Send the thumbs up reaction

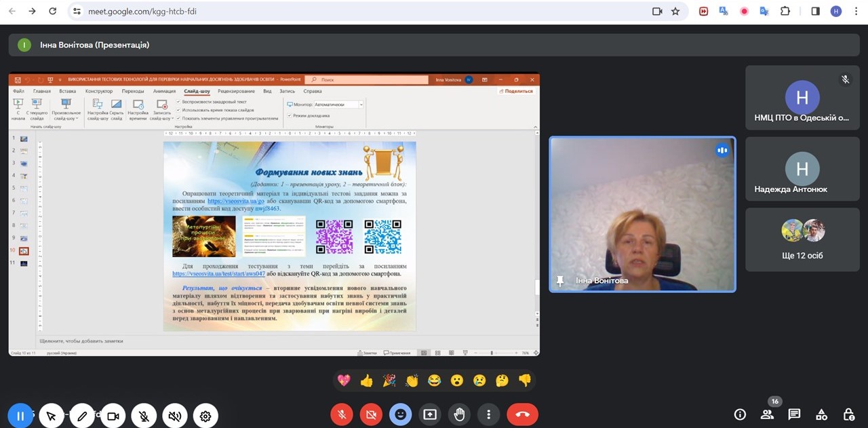[x=367, y=381]
